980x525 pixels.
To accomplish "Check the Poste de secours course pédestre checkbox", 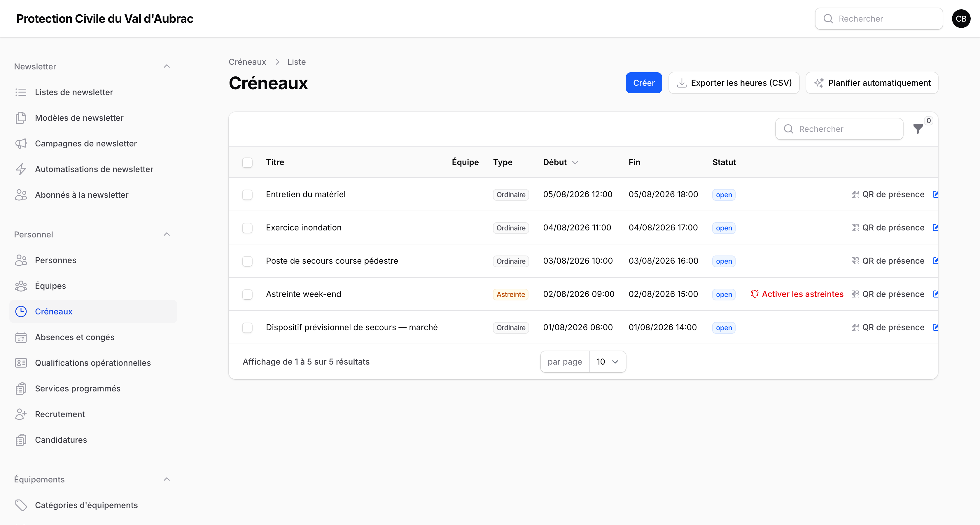I will (x=247, y=261).
